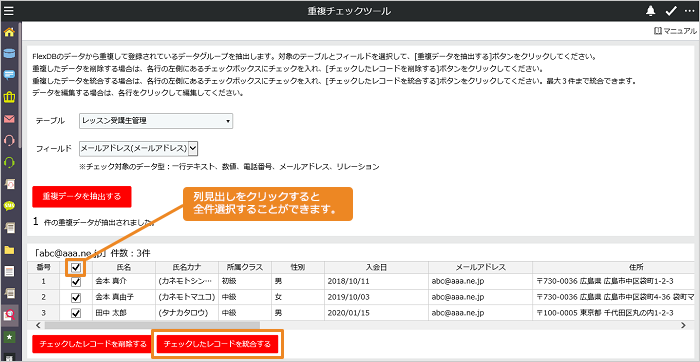
Task: Click 入会日 column header
Action: 376,267
